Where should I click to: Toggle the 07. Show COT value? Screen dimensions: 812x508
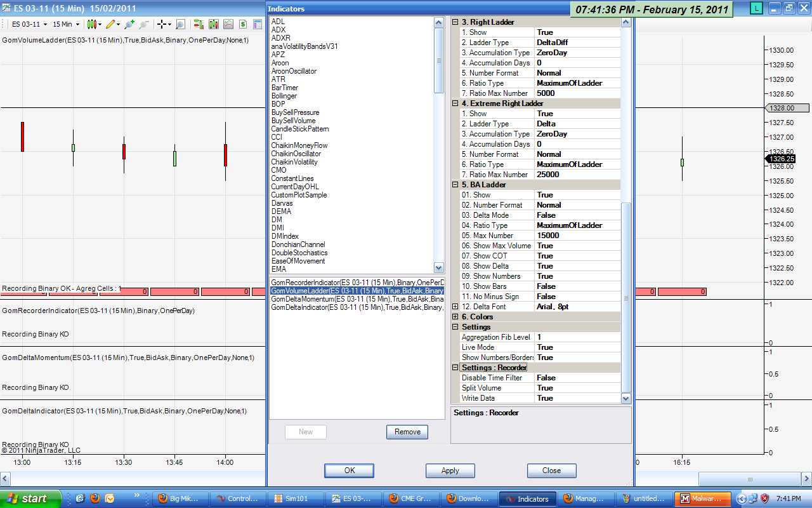(x=577, y=256)
